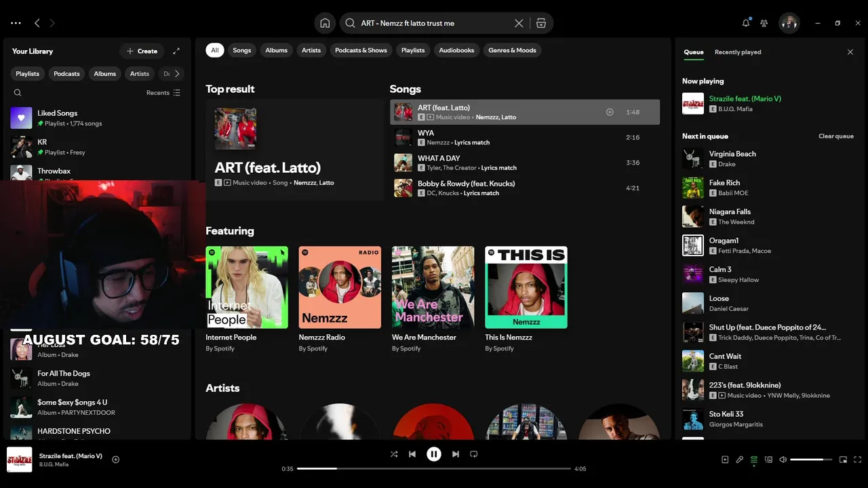This screenshot has width=868, height=488.
Task: Open the This Is Nemzzz card
Action: coord(526,299)
